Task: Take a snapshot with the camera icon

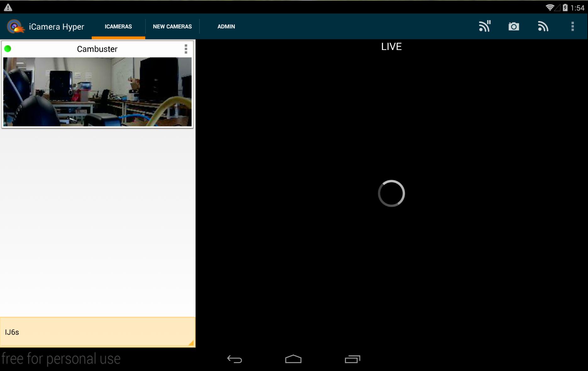Action: pyautogui.click(x=513, y=26)
